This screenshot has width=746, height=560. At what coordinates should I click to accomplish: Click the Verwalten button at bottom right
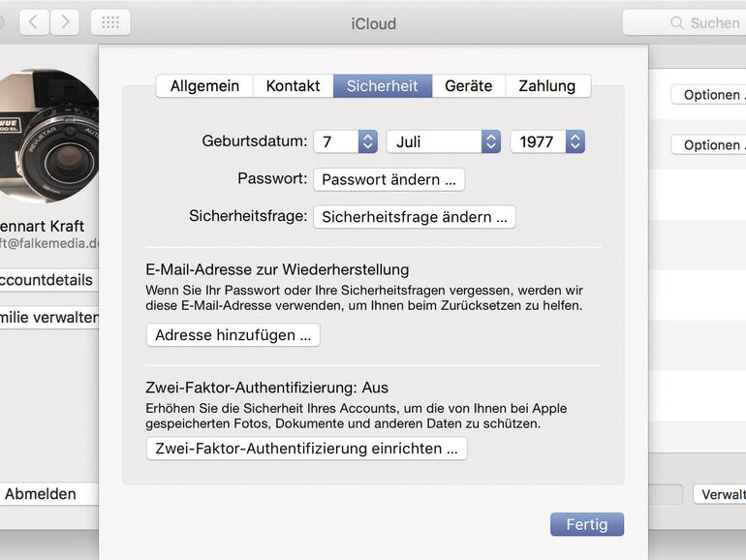[720, 494]
